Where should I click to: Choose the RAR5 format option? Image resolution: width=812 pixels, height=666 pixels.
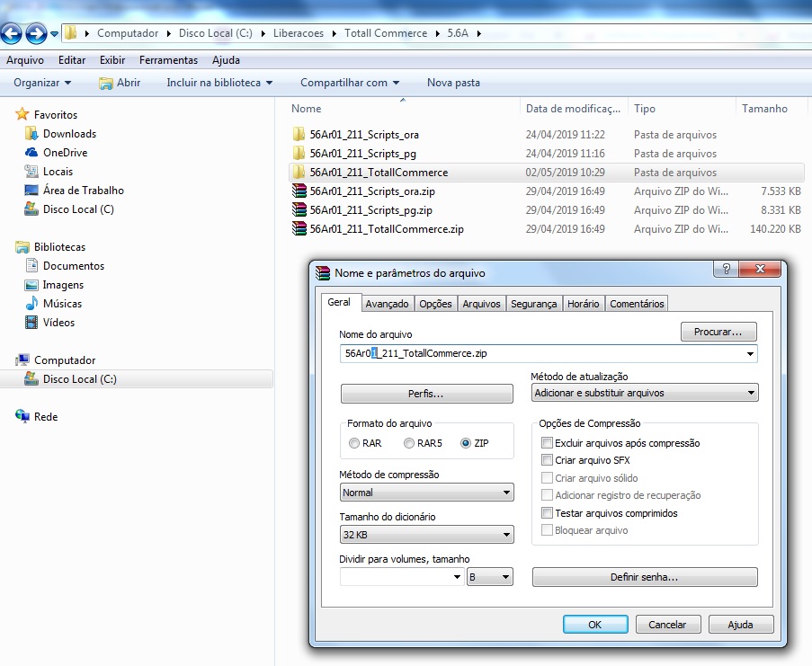[409, 443]
